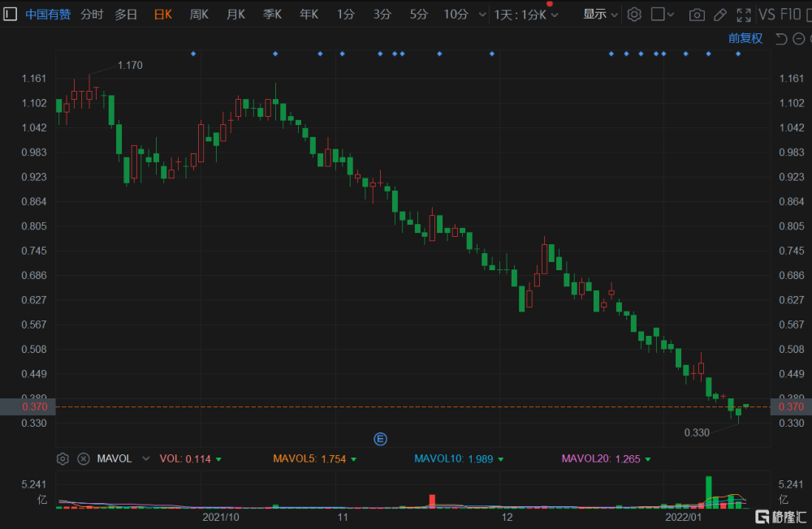
Task: Click the earnings E marker on chart
Action: coord(380,439)
